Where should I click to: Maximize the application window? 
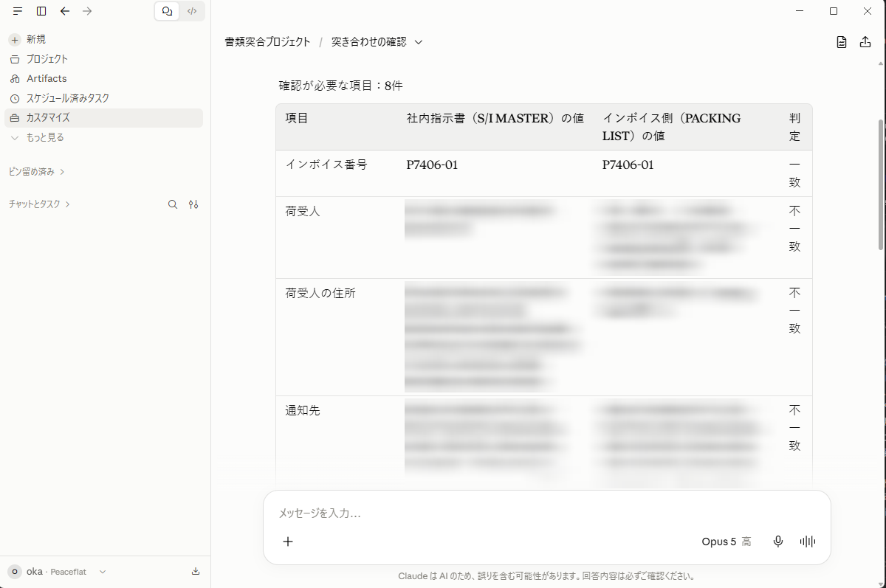coord(834,11)
